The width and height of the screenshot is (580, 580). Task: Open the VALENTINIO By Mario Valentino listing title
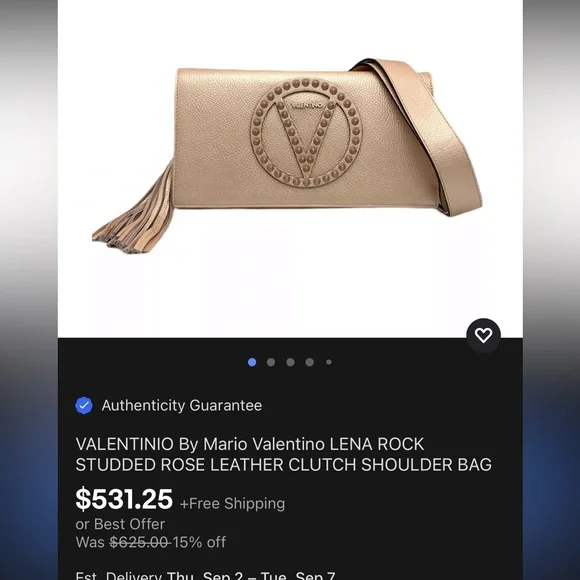(x=283, y=454)
